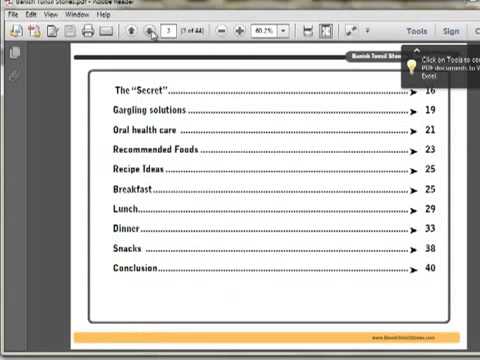Go to previous page with up arrow
The height and width of the screenshot is (360, 480).
[x=132, y=31]
